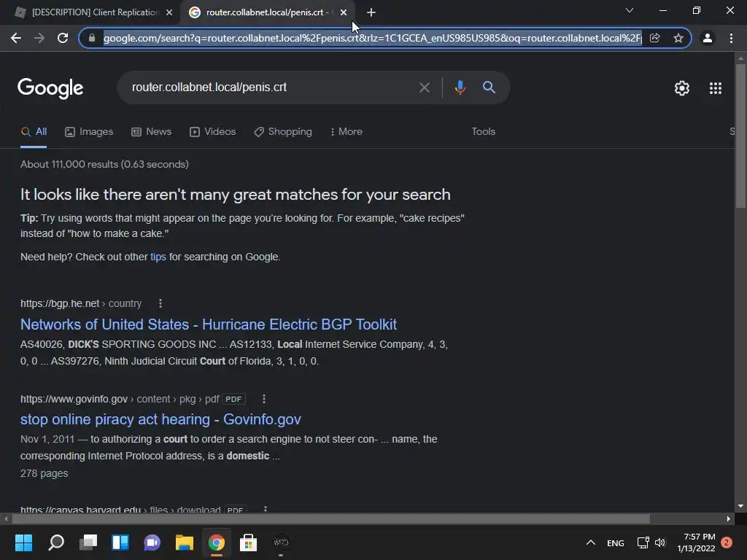Click the horizontal scrollbar thumb
The width and height of the screenshot is (747, 560).
(x=330, y=518)
